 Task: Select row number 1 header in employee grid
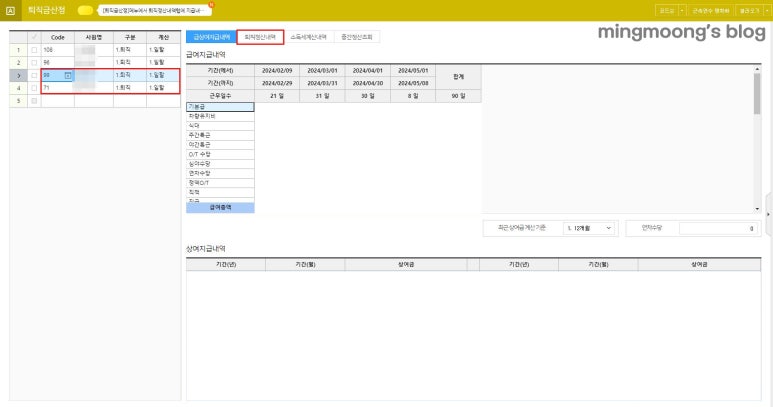[18, 50]
